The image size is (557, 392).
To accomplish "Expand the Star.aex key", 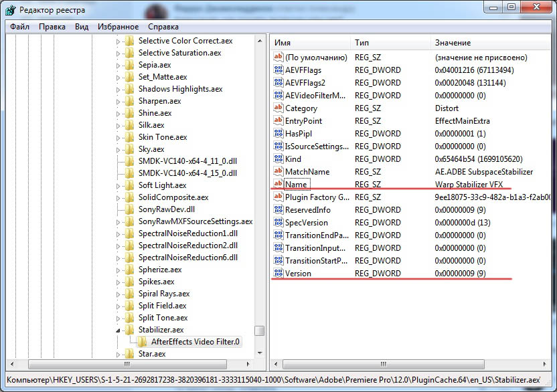I will click(118, 355).
